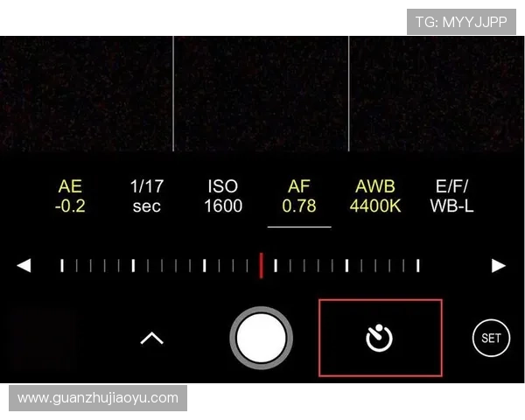The width and height of the screenshot is (525, 420).
Task: Open the SET settings circle button
Action: (x=490, y=338)
